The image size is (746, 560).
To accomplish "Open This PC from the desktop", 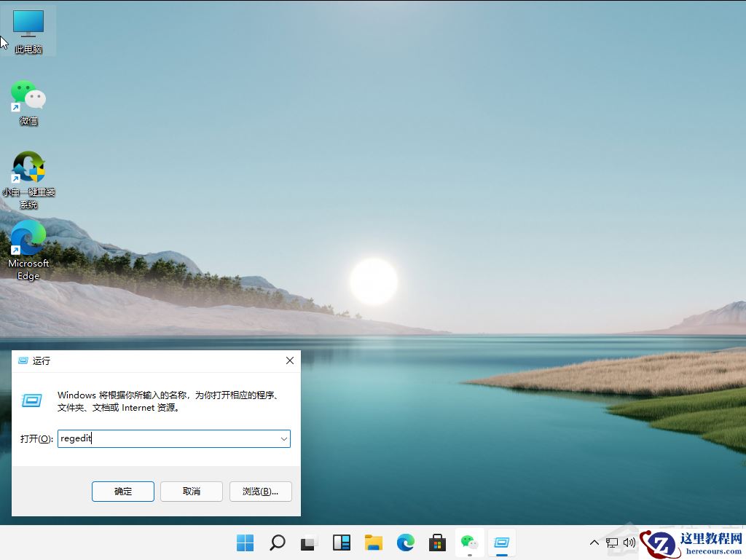I will pos(28,25).
